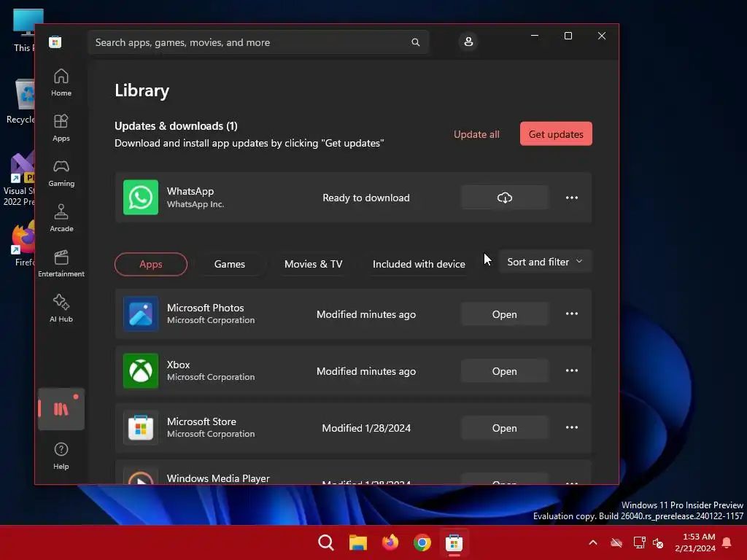Open more options for Microsoft Photos

click(572, 314)
